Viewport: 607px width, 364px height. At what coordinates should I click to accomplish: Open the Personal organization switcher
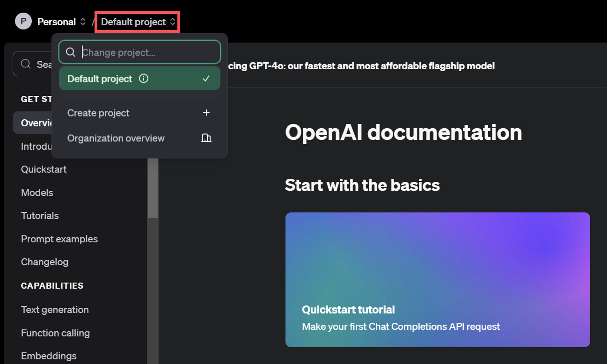tap(62, 22)
